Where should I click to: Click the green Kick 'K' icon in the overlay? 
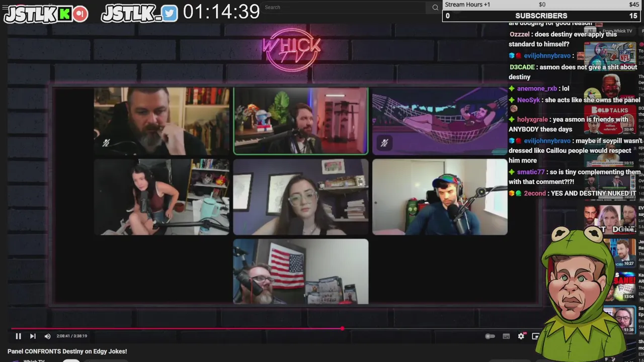click(x=64, y=14)
